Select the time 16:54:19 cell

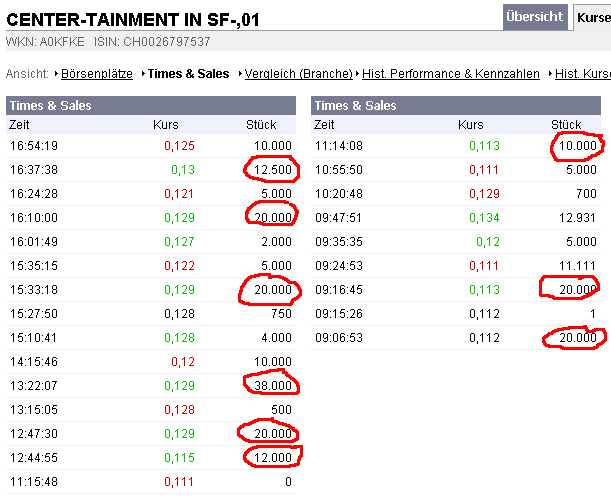(x=34, y=146)
